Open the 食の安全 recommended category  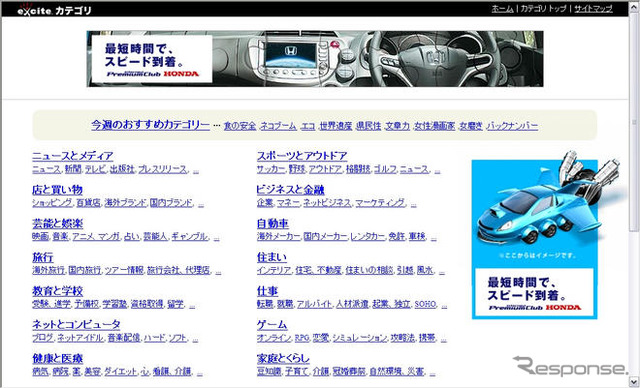[240, 126]
